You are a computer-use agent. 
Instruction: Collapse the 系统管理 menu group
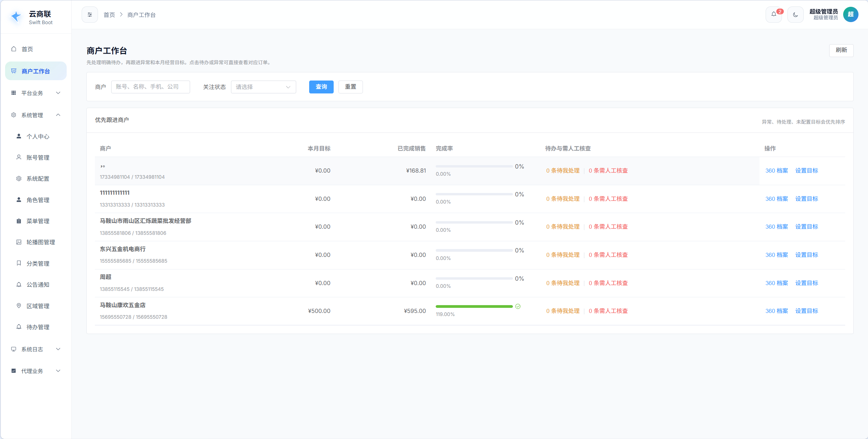36,115
